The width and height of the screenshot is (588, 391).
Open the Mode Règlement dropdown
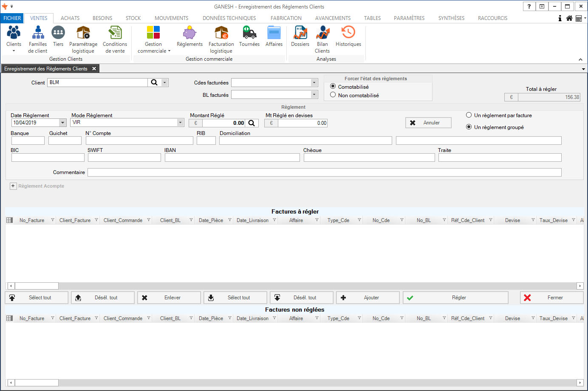coord(180,122)
